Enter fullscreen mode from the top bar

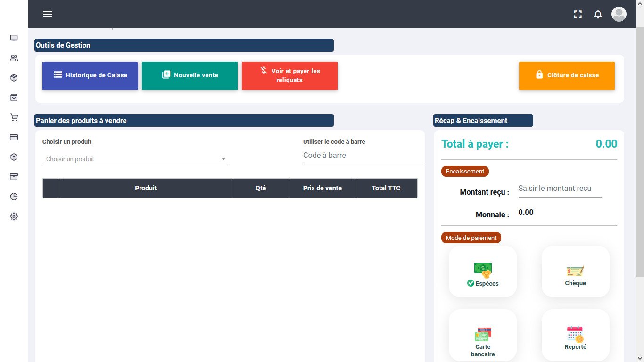tap(578, 14)
